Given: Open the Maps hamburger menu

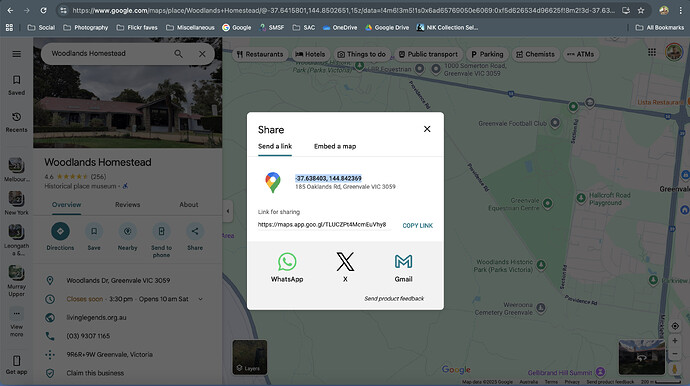Looking at the screenshot, I should 16,54.
